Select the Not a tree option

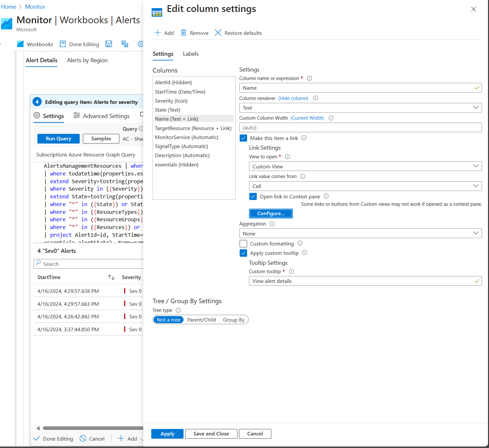pyautogui.click(x=168, y=320)
